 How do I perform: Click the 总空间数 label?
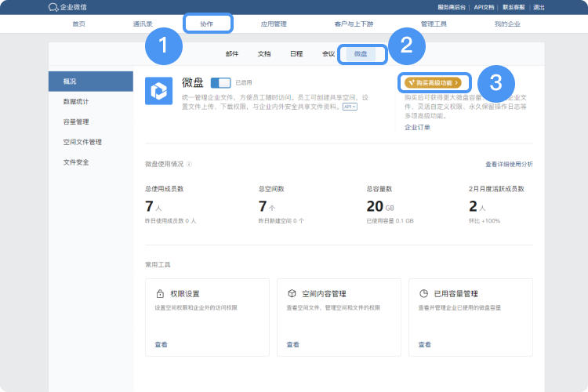coord(271,189)
